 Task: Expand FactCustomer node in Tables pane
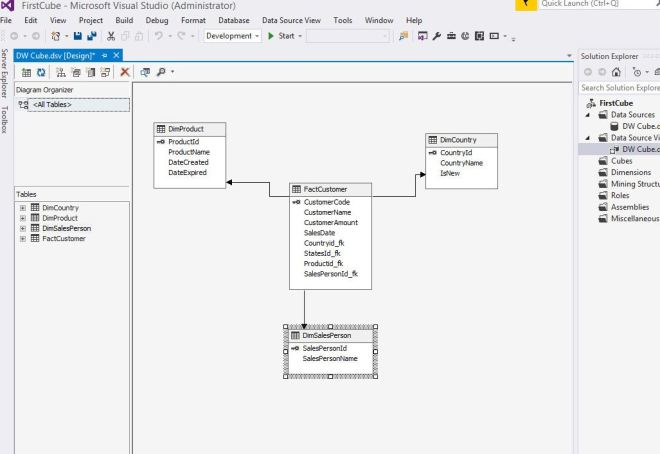click(x=22, y=238)
